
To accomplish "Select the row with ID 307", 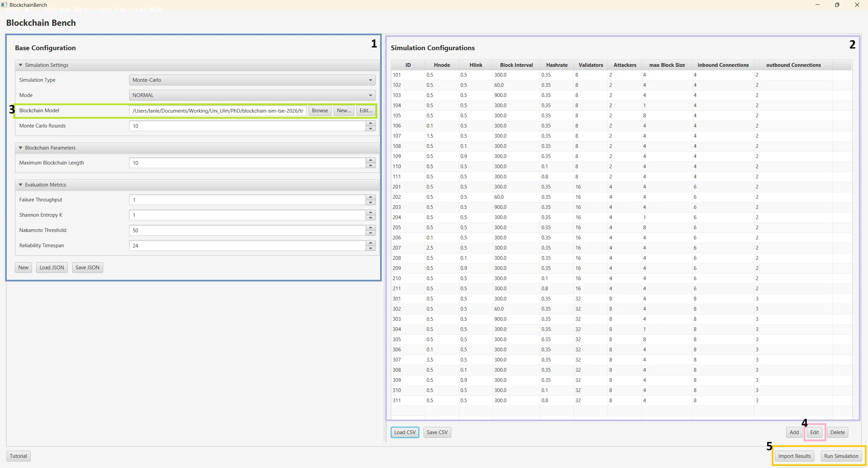I will [x=622, y=360].
